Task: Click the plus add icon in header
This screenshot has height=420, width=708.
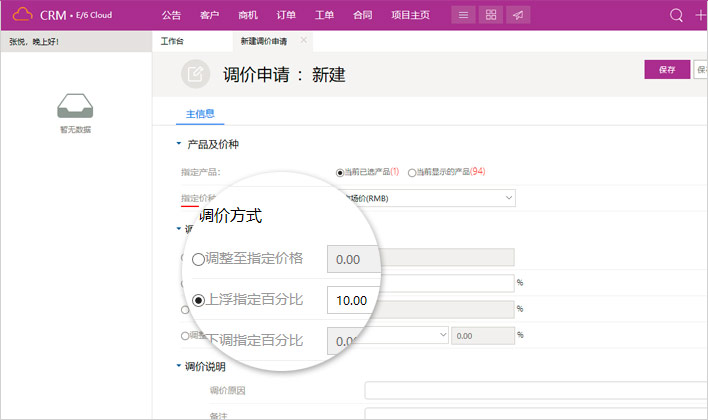Action: pyautogui.click(x=700, y=15)
